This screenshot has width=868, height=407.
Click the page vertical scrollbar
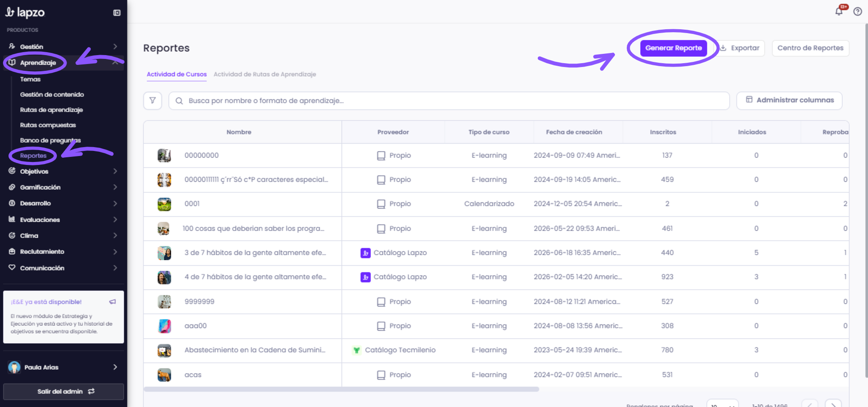[x=866, y=200]
